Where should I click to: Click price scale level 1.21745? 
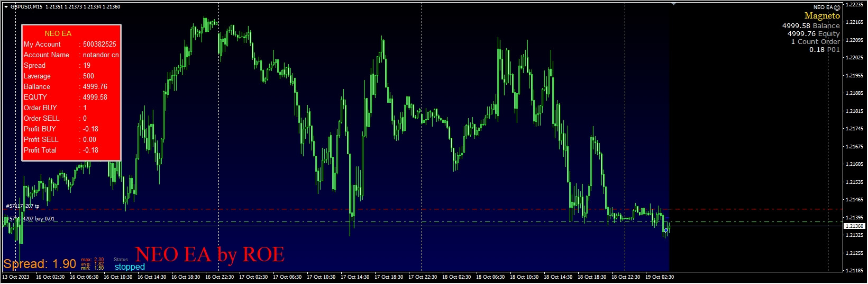(x=855, y=129)
